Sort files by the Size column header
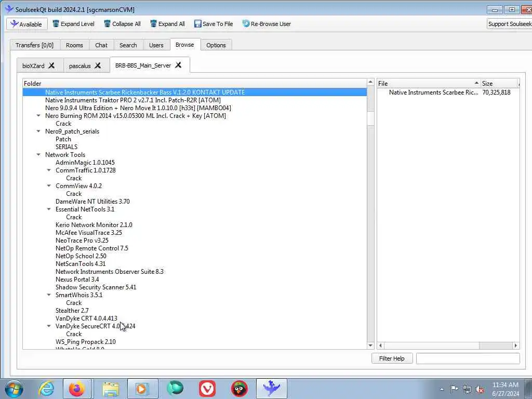Viewport: 532px width, 399px height. (500, 84)
